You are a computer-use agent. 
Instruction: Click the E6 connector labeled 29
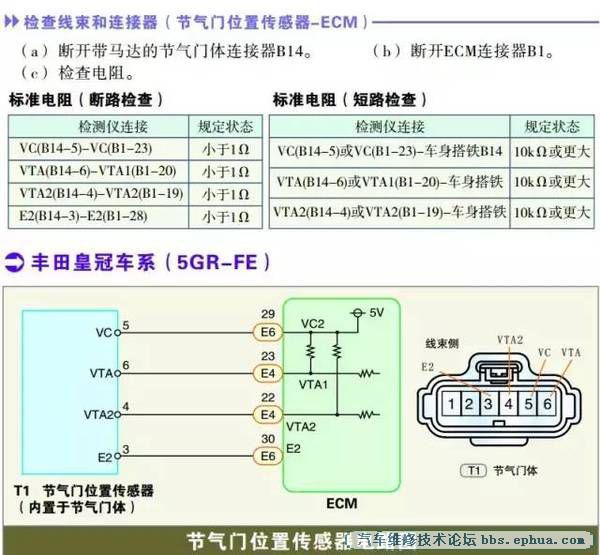(x=267, y=332)
